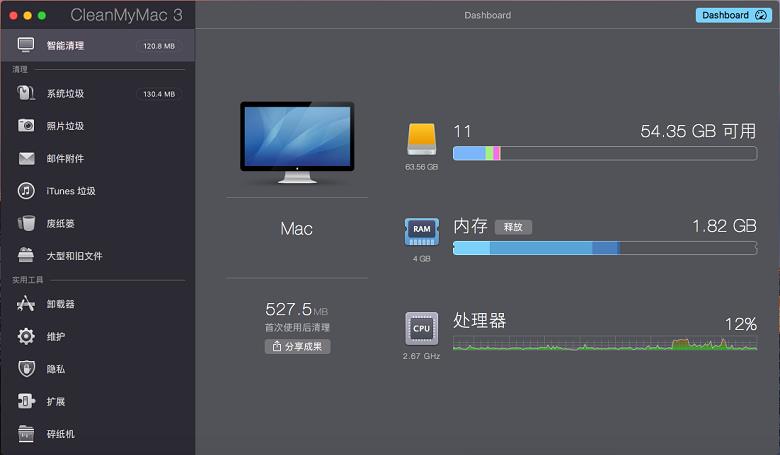Click the 4 GB RAM size label

pos(421,259)
